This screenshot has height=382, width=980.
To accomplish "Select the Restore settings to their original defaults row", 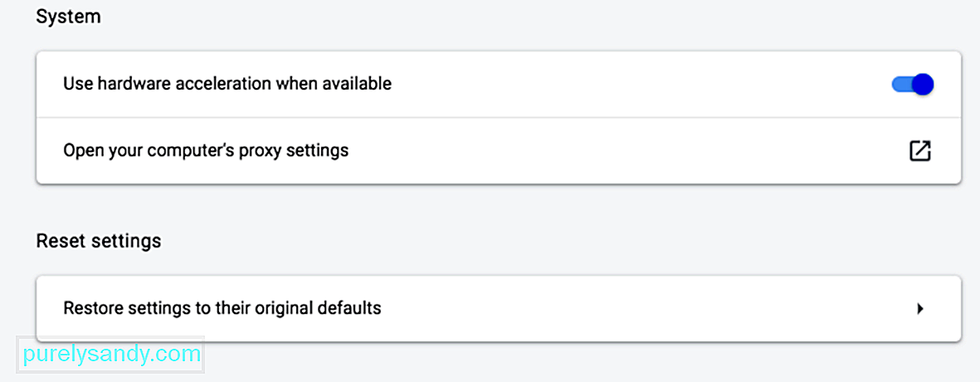I will point(499,308).
